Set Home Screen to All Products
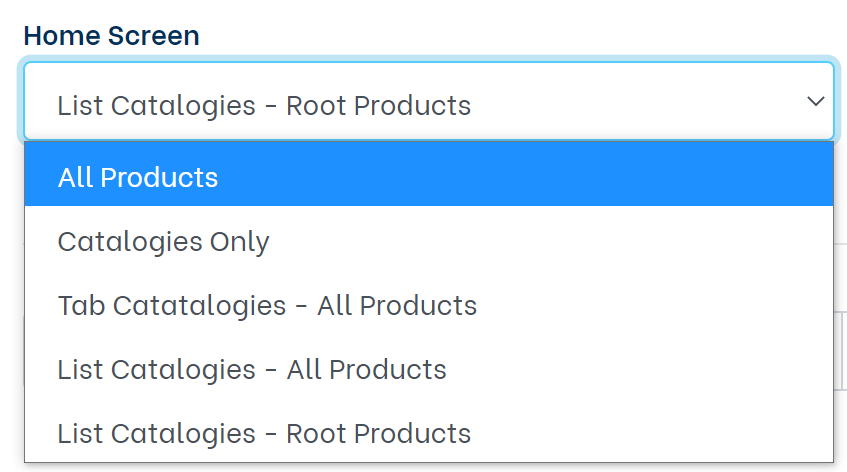This screenshot has width=847, height=472. click(138, 178)
